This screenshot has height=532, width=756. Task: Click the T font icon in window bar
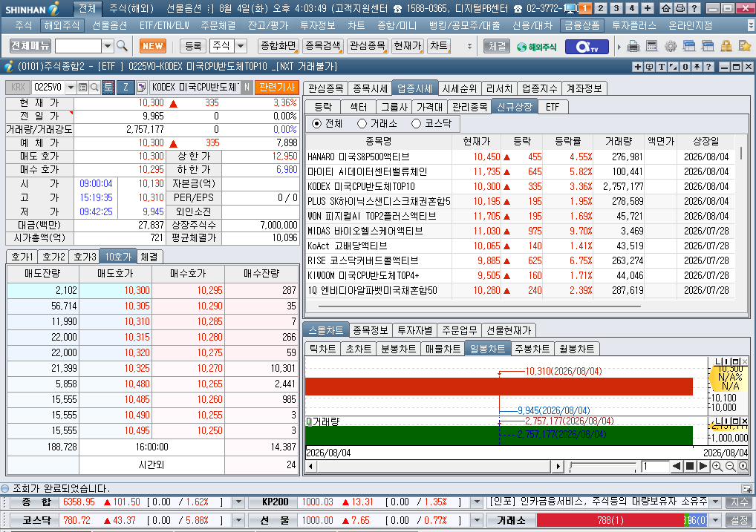point(662,67)
